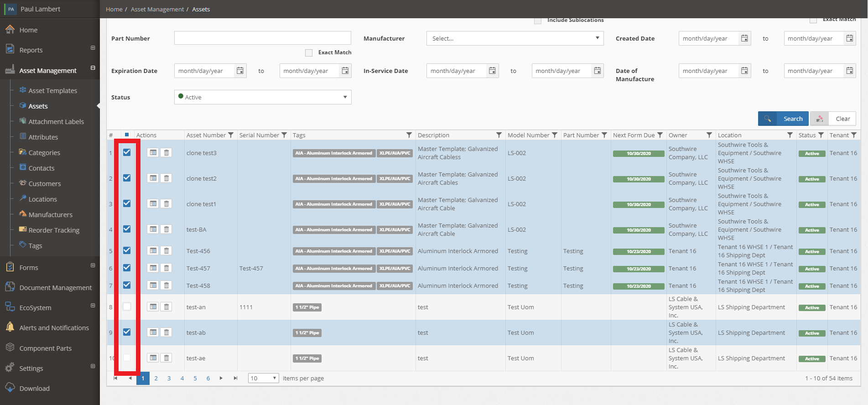This screenshot has height=405, width=868.
Task: Uncheck the checkbox for Test-457 row
Action: [x=127, y=268]
